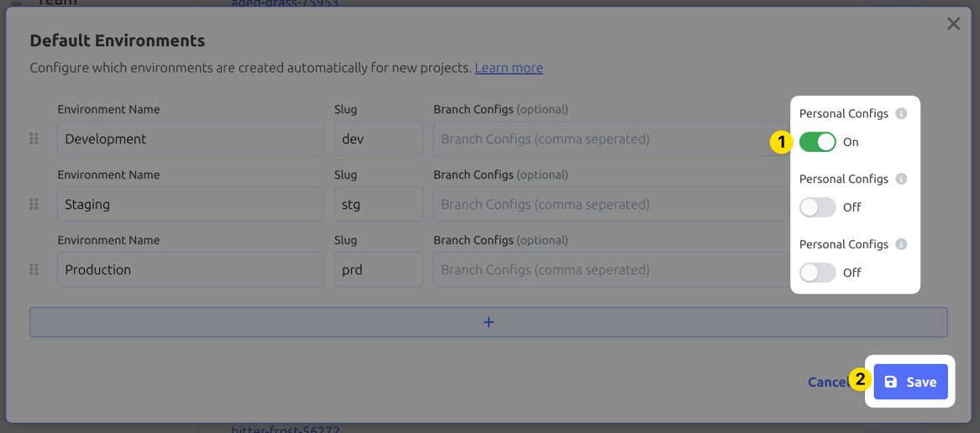Close the Default Environments dialog with X
The width and height of the screenshot is (980, 433).
tap(953, 24)
